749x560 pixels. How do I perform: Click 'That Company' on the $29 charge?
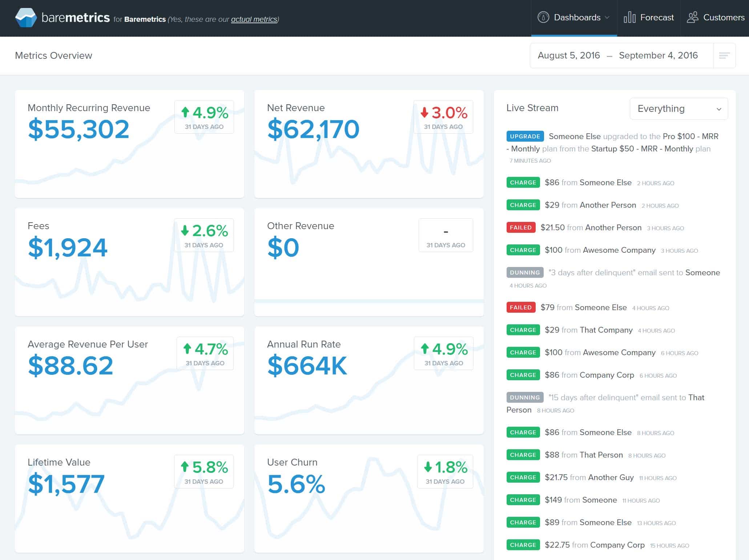coord(606,330)
